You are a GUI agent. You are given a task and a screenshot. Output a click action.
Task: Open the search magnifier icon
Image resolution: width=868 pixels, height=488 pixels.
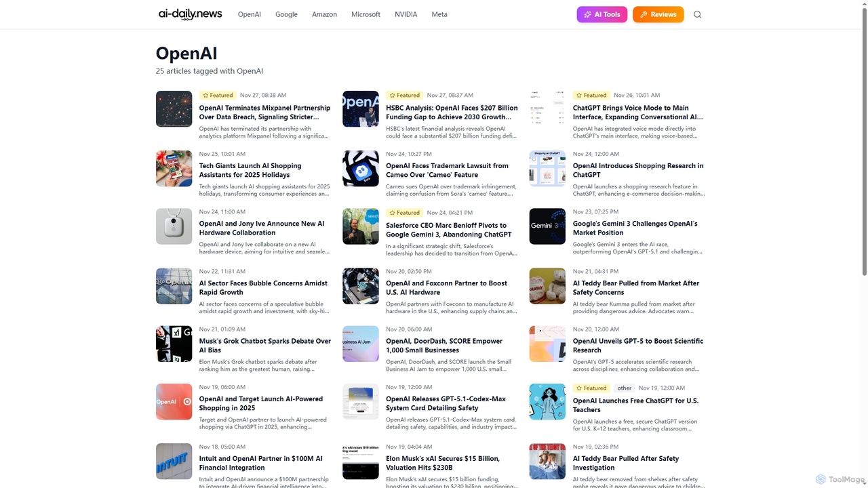click(697, 14)
